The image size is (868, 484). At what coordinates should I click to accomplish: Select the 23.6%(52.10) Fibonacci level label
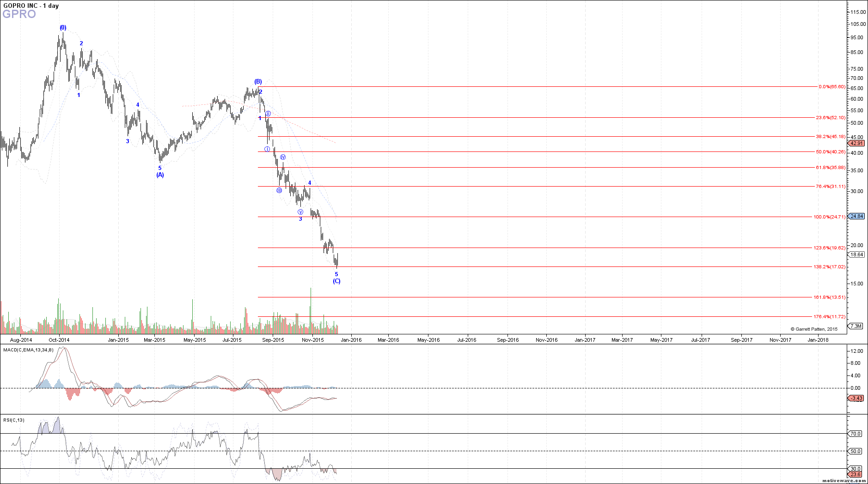(x=831, y=118)
